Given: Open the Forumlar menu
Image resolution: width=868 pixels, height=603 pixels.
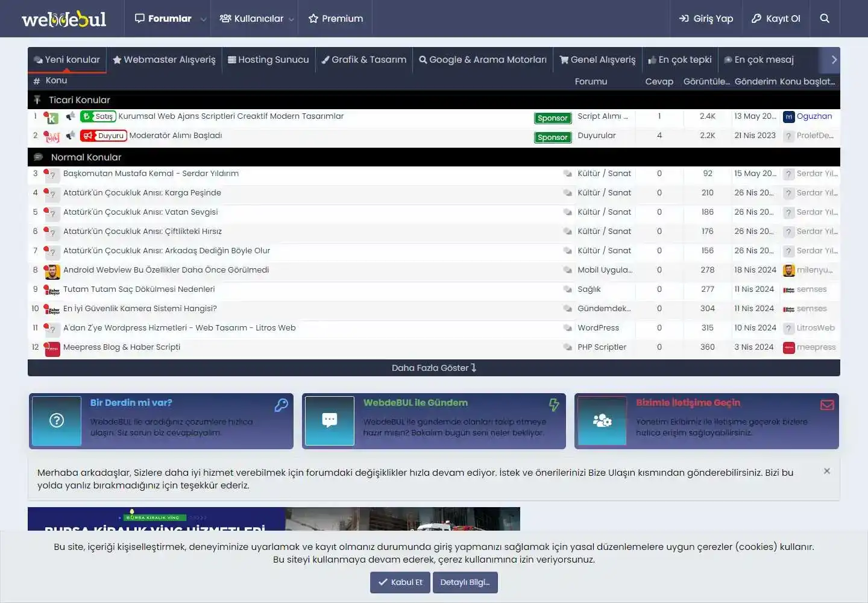Looking at the screenshot, I should point(163,19).
